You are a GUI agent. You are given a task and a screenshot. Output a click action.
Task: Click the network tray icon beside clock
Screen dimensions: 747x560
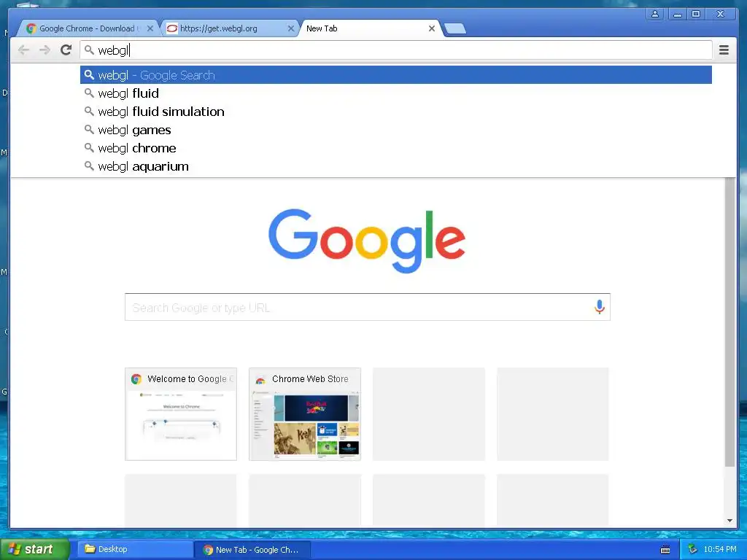coord(693,550)
